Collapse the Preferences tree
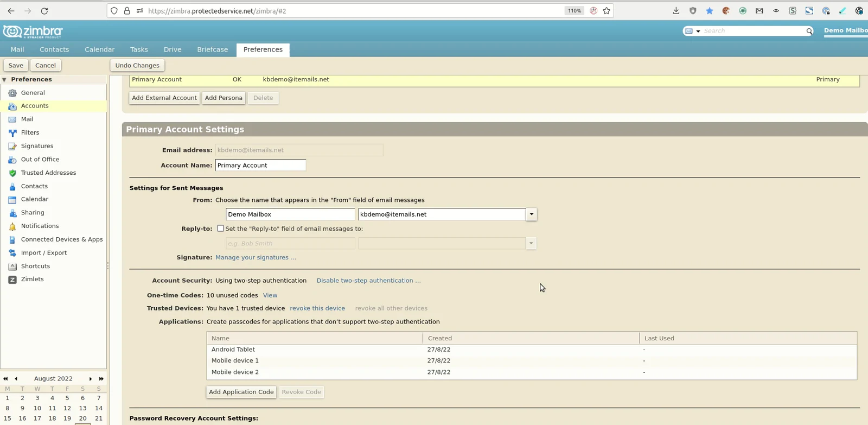The height and width of the screenshot is (425, 868). tap(4, 80)
